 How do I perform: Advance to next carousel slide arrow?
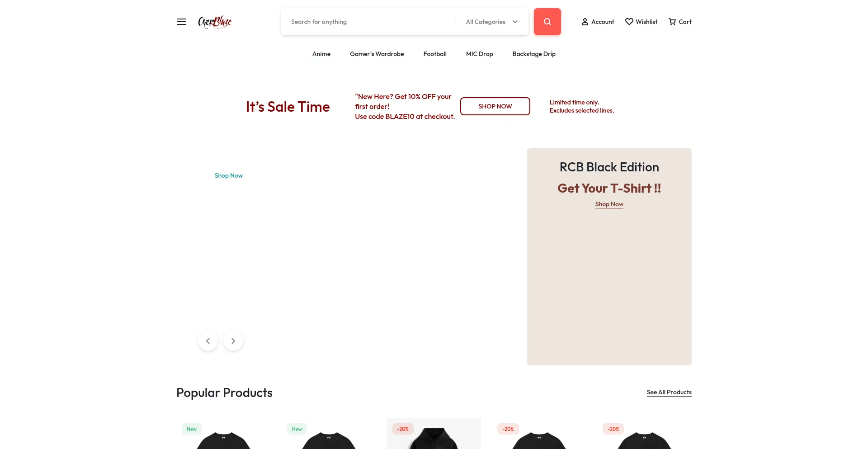(x=233, y=341)
